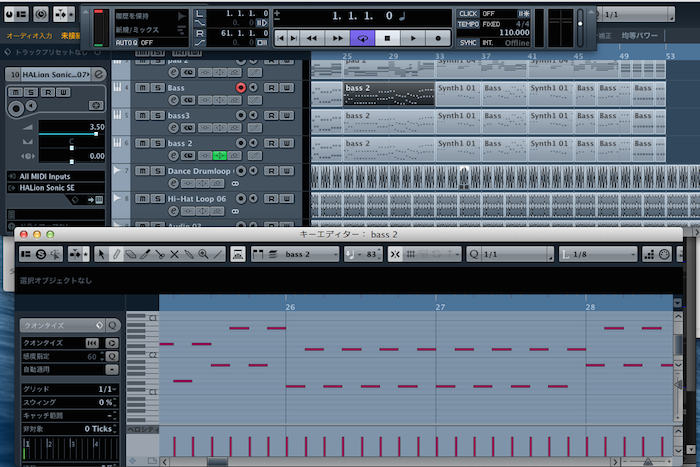Mute the Dance Drumloop track

coord(142,171)
